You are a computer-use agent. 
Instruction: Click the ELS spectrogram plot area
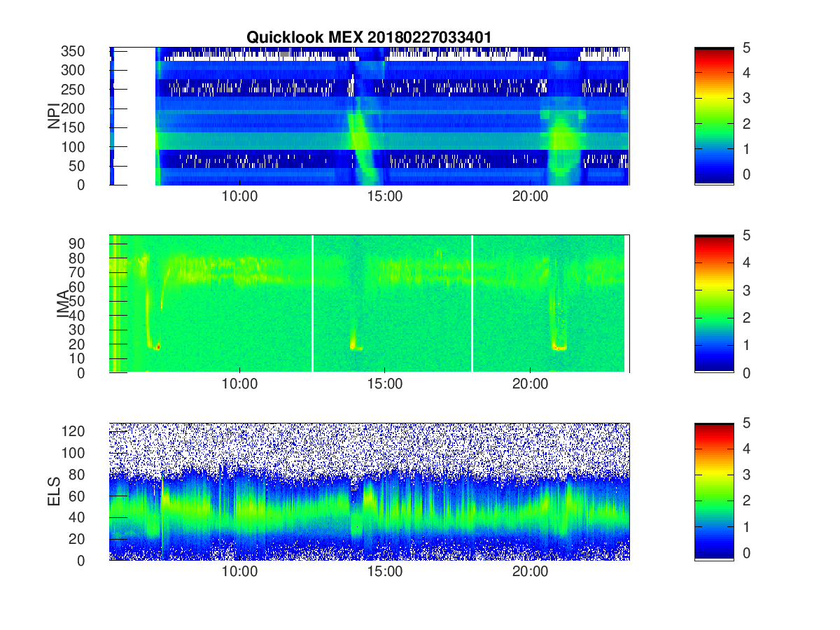click(369, 491)
